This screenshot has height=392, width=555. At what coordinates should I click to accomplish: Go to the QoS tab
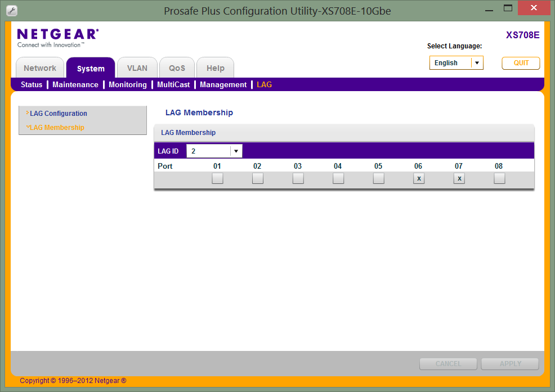(x=177, y=67)
